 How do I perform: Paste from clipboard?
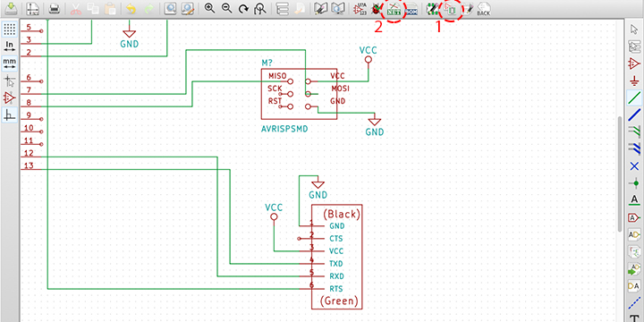coord(110,8)
